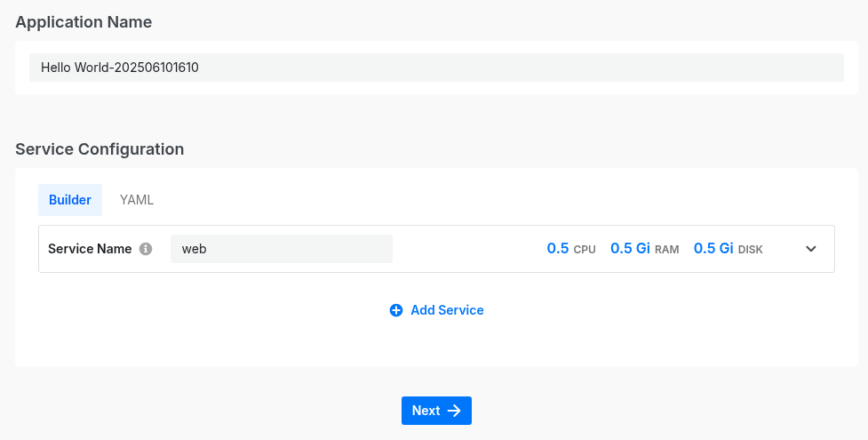This screenshot has height=440, width=868.
Task: Click the small RAM unit label
Action: tap(667, 250)
